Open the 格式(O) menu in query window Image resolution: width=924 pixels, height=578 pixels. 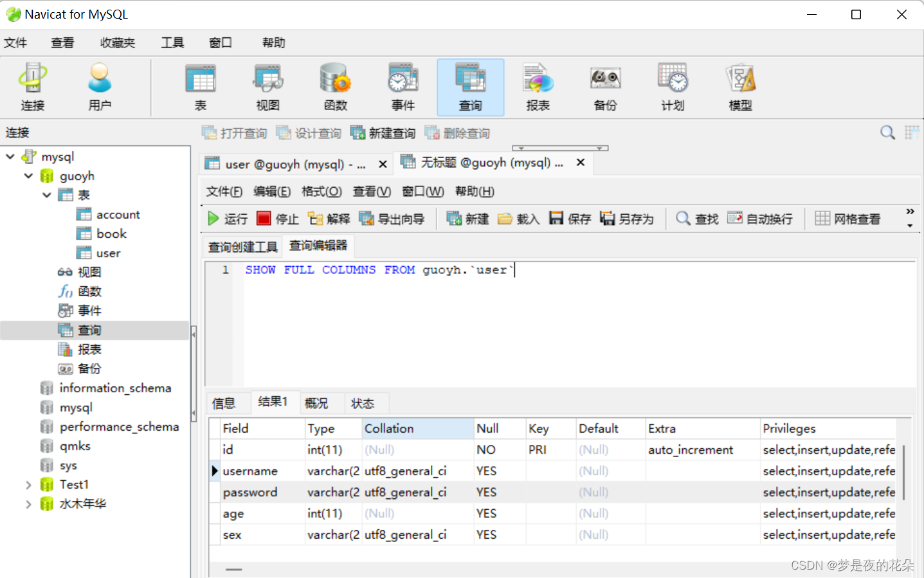(322, 192)
